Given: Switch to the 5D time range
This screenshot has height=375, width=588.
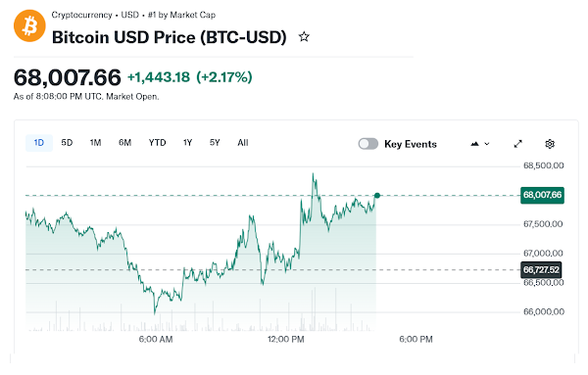Looking at the screenshot, I should (x=67, y=143).
